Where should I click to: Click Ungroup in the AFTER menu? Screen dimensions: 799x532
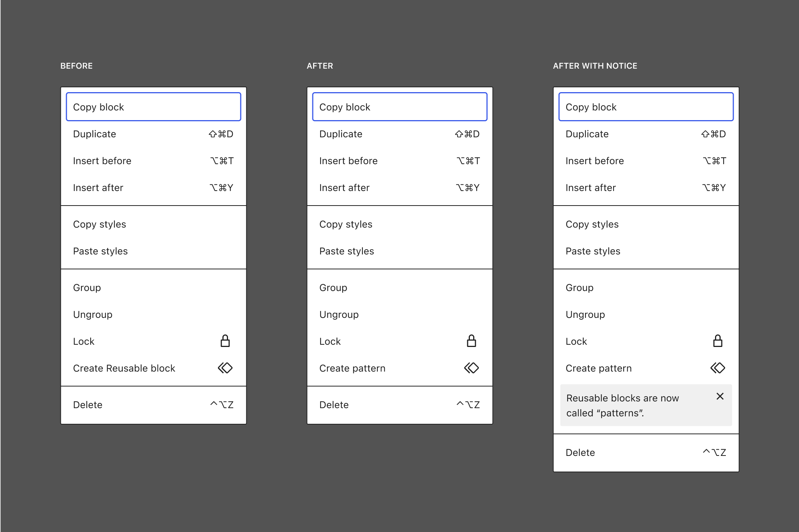(x=339, y=314)
